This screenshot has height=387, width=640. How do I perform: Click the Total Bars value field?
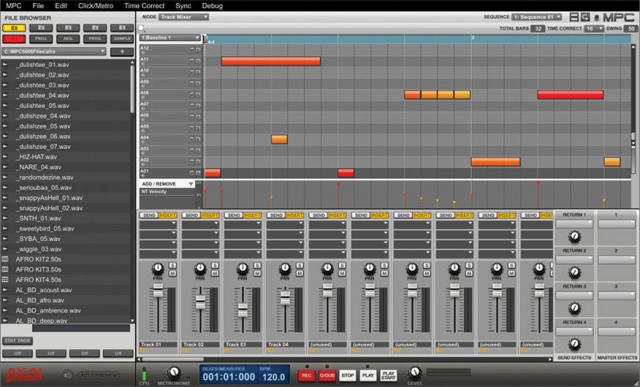pyautogui.click(x=538, y=28)
